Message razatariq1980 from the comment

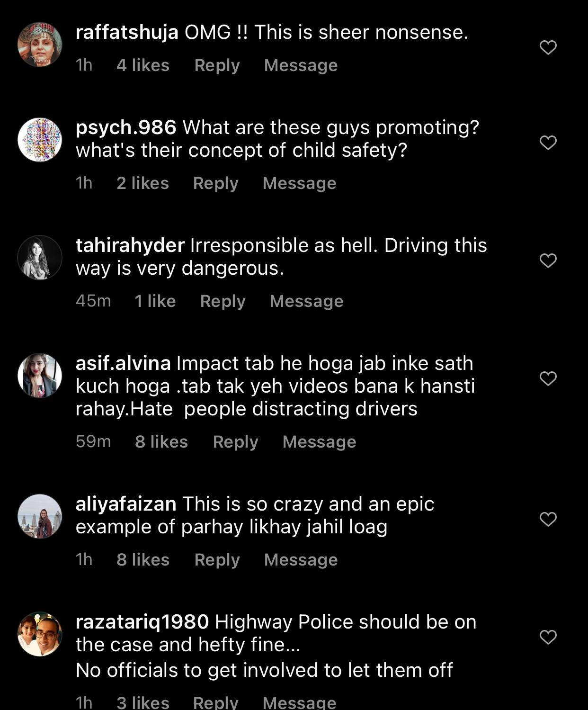point(299,702)
